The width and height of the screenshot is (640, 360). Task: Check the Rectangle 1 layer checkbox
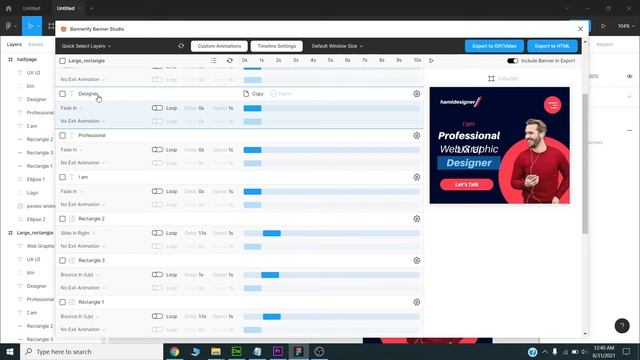[x=62, y=302]
